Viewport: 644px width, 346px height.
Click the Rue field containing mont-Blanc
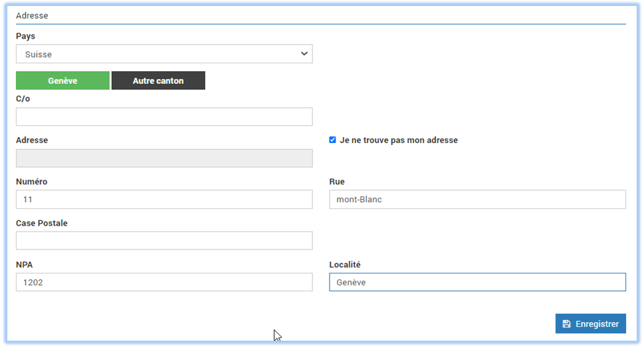pos(478,199)
